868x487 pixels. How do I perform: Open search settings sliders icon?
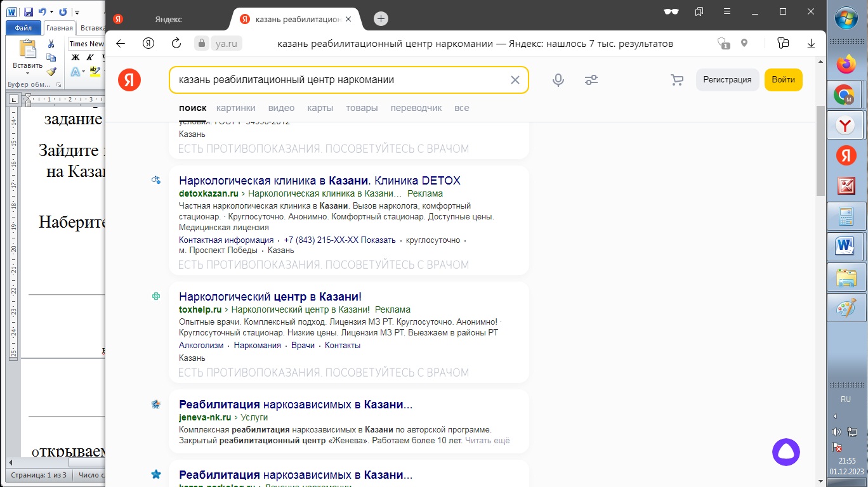pos(591,80)
